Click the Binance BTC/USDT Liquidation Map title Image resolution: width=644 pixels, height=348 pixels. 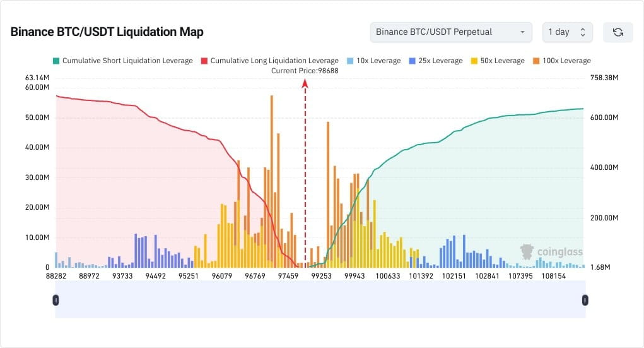pos(107,32)
